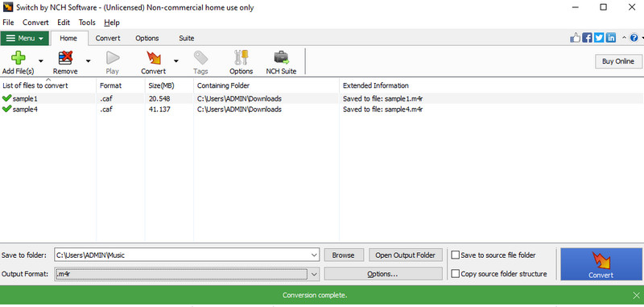Share on Facebook icon
This screenshot has height=307, width=644.
point(588,38)
